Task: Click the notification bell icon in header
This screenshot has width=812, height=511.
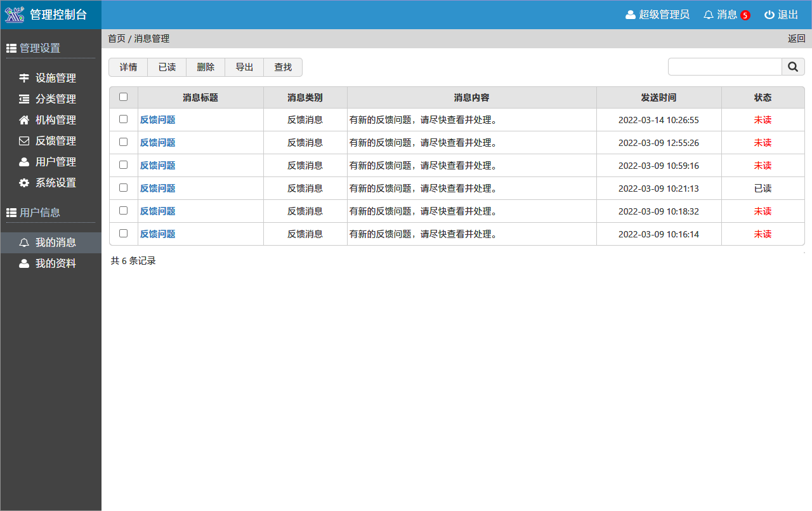Action: [709, 15]
